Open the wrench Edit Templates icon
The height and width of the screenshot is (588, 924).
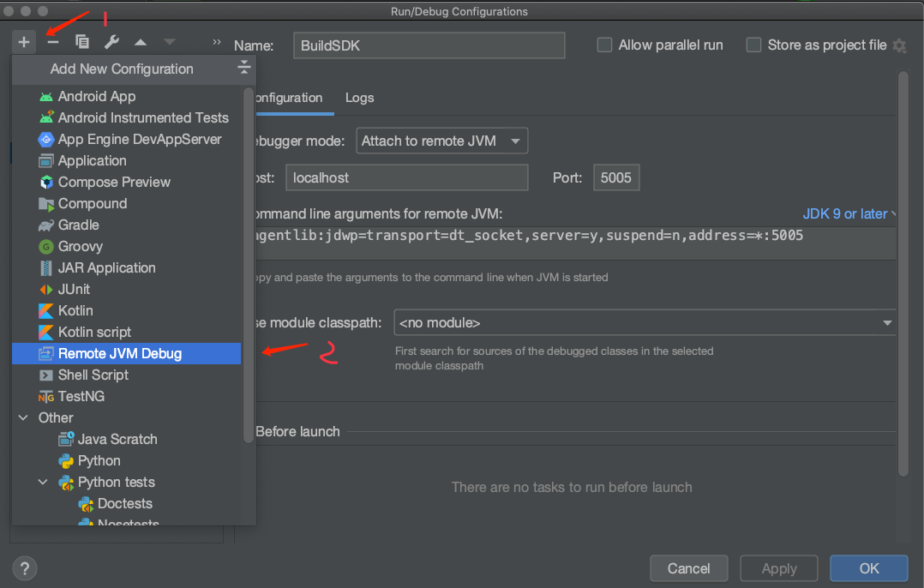tap(111, 42)
